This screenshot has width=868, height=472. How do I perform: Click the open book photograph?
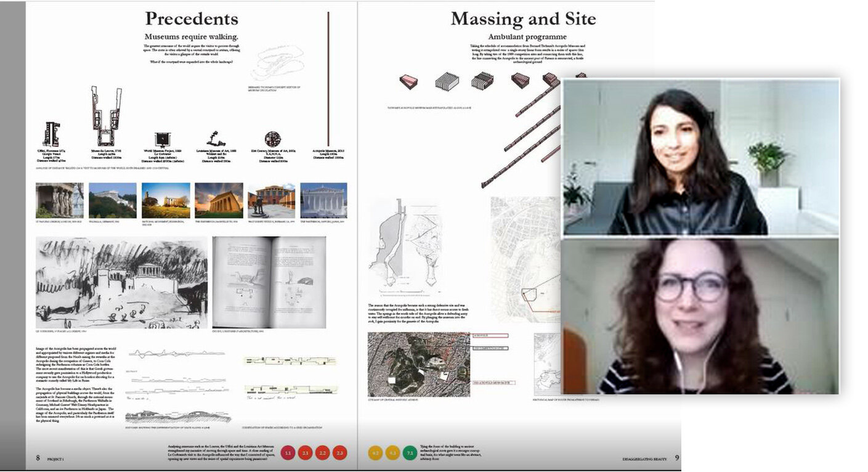click(269, 282)
